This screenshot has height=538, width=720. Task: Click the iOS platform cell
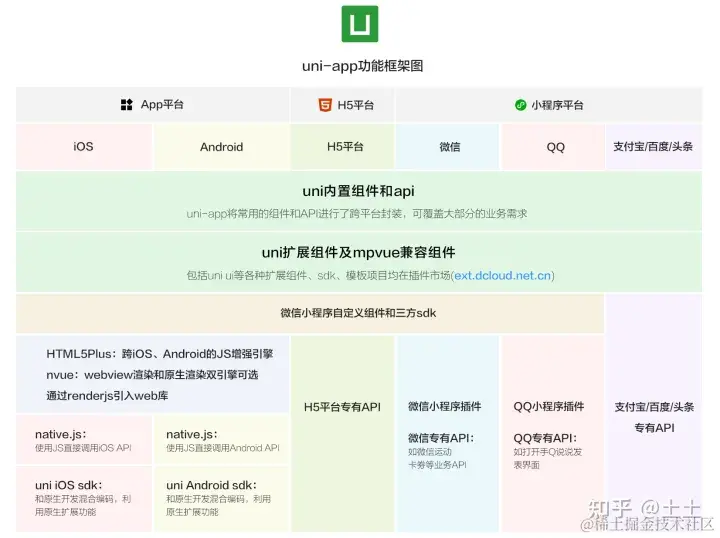pos(84,146)
